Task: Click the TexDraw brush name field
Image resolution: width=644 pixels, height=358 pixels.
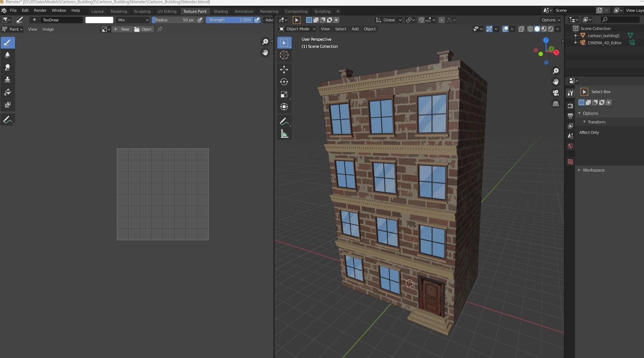Action: (61, 20)
